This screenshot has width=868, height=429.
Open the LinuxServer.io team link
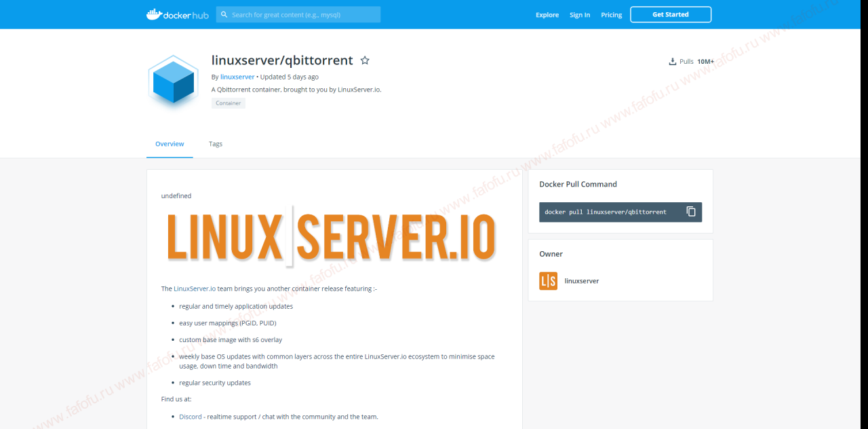point(195,288)
